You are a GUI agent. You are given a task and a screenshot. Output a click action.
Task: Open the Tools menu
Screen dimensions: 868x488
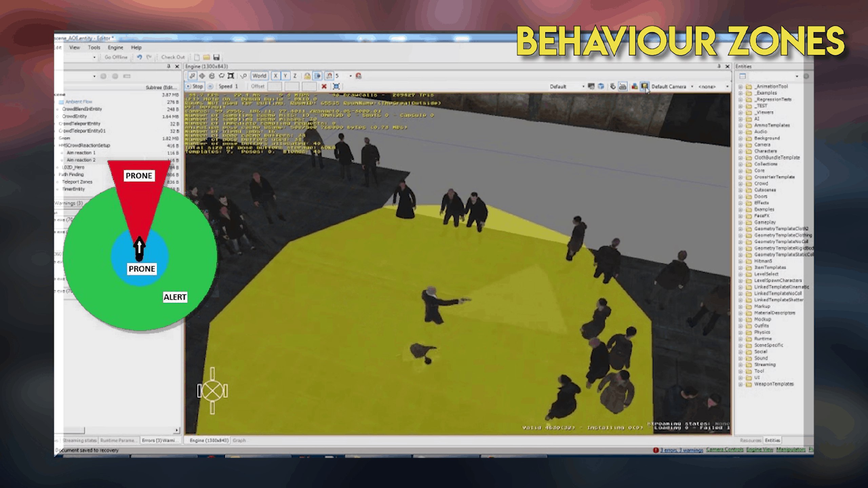point(94,47)
